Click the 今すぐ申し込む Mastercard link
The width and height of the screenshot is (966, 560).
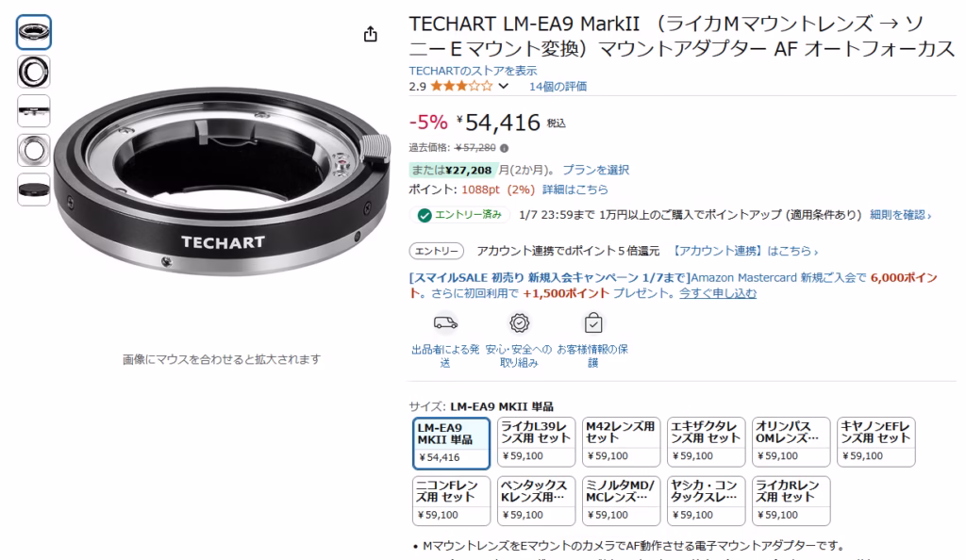[x=718, y=293]
